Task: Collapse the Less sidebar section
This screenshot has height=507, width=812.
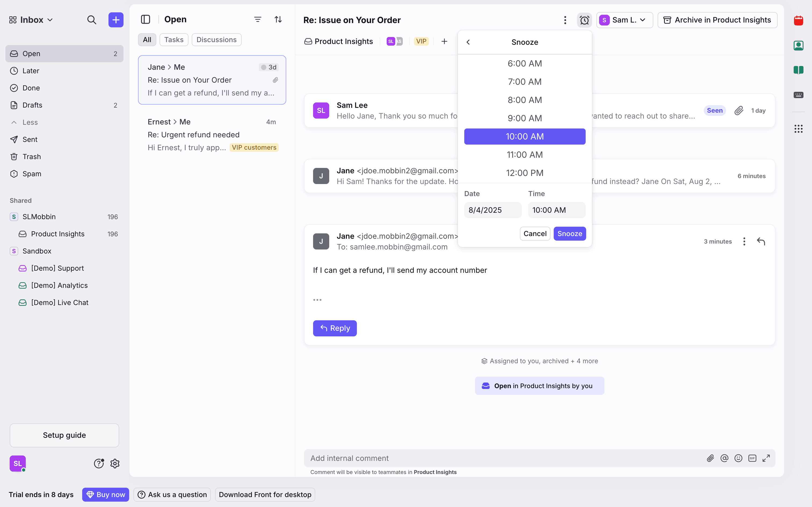Action: tap(30, 122)
